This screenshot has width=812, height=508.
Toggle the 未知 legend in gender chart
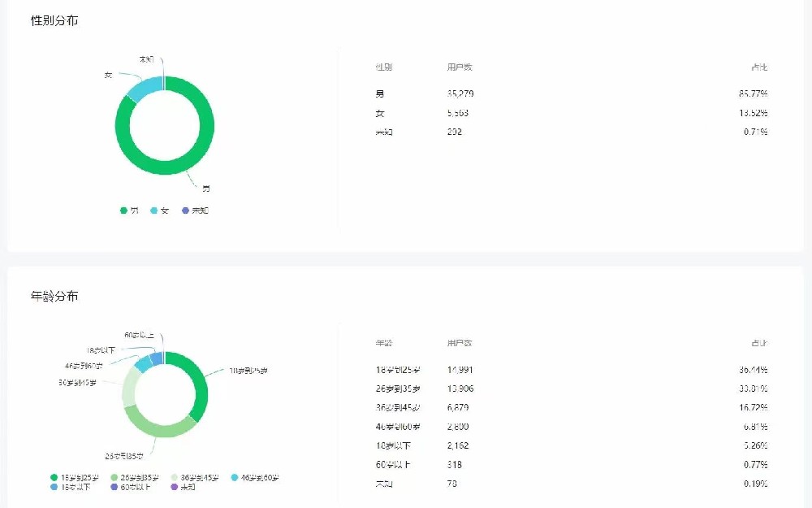[194, 211]
